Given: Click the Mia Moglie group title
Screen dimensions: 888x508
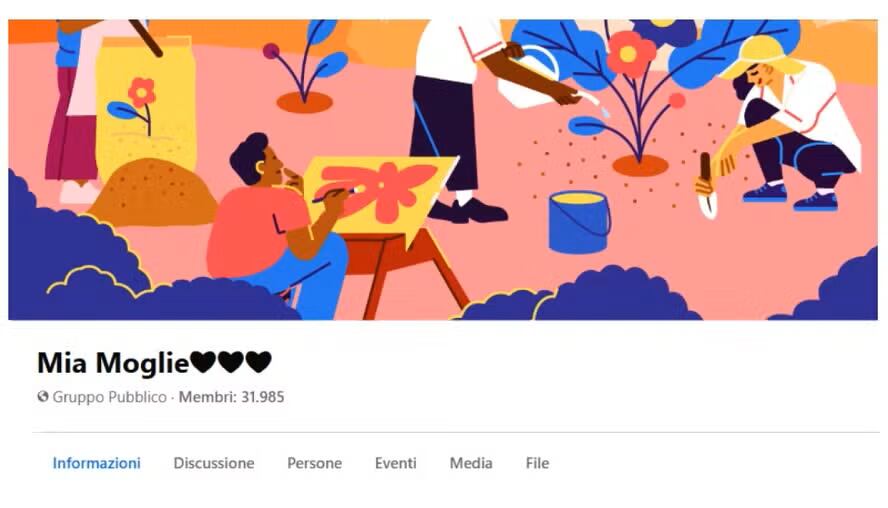Looking at the screenshot, I should click(113, 362).
